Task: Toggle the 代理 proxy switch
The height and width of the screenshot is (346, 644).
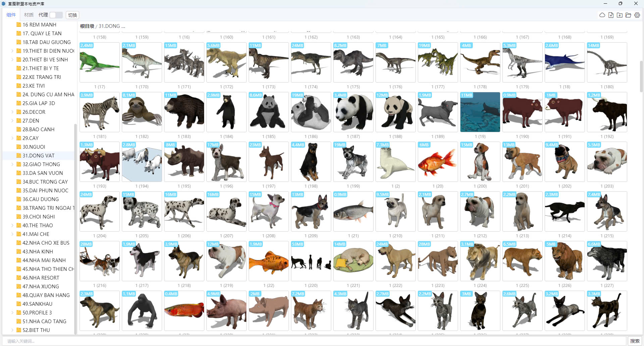Action: [x=56, y=15]
